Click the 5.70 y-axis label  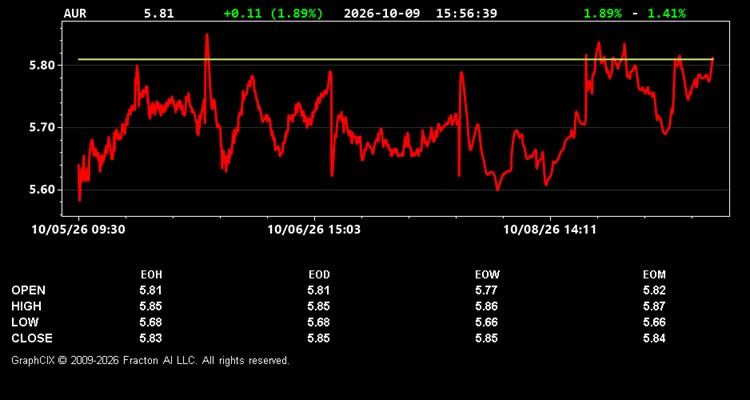tap(42, 128)
